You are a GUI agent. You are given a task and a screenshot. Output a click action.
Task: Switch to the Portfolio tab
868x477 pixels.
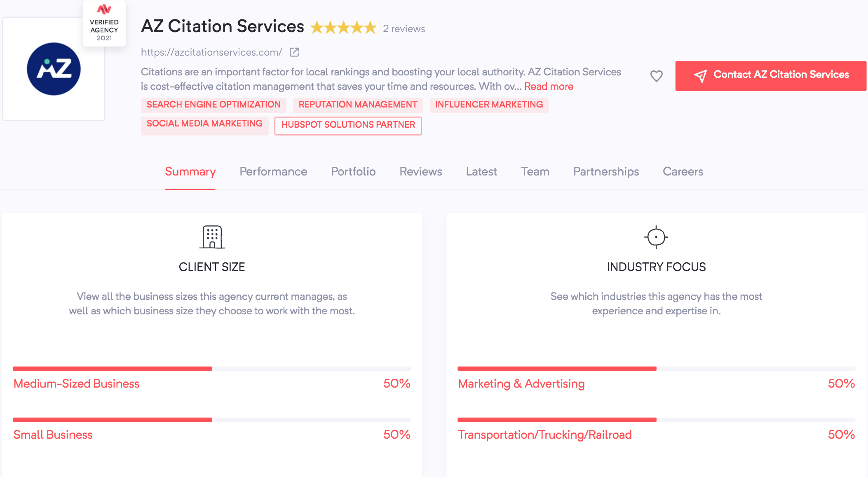pyautogui.click(x=353, y=171)
